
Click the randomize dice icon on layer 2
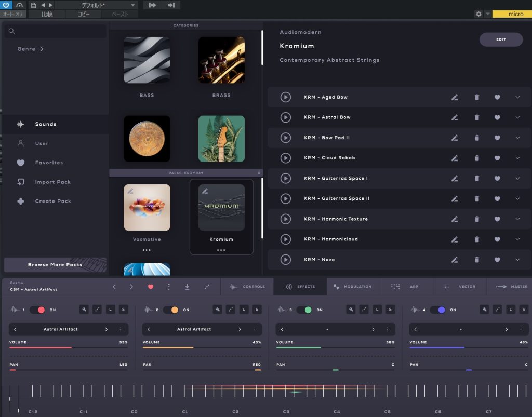(230, 310)
